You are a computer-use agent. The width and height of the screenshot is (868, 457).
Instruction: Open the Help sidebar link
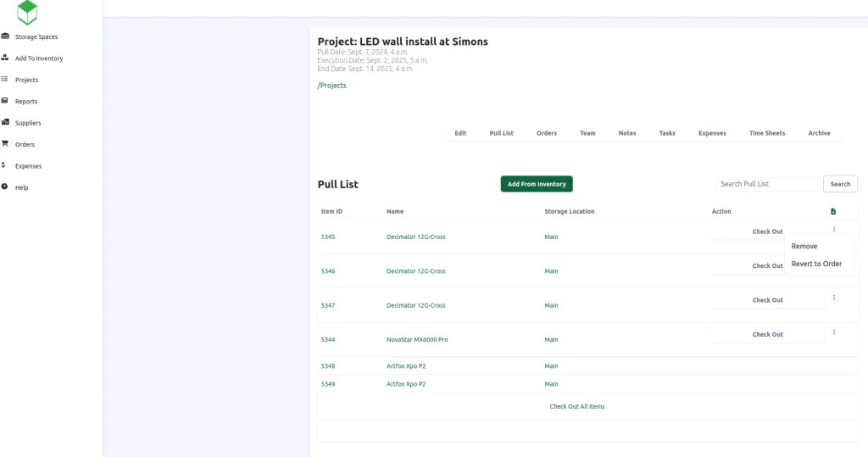click(21, 187)
